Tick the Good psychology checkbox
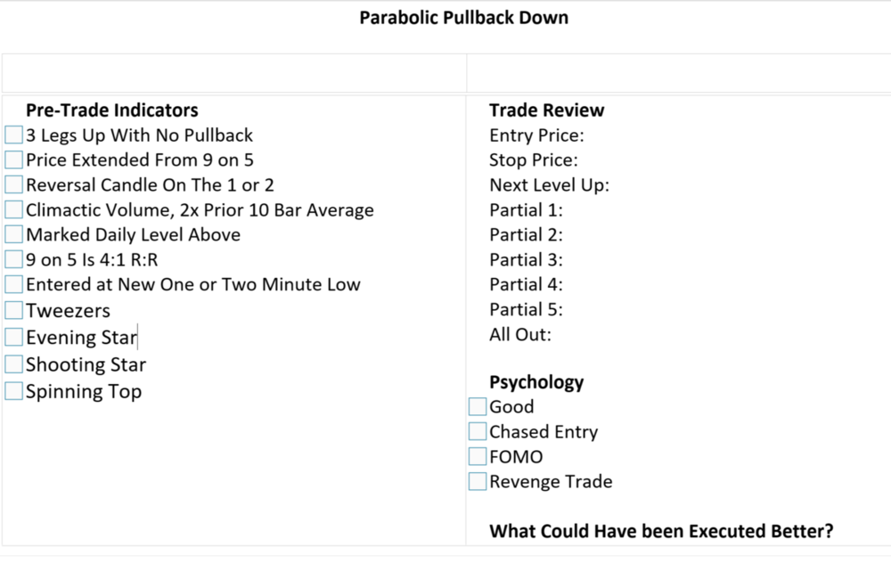Screen dimensions: 891x588 [478, 407]
